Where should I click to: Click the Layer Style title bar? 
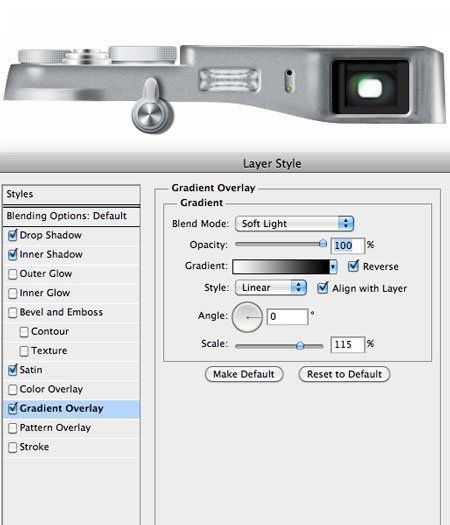point(225,163)
